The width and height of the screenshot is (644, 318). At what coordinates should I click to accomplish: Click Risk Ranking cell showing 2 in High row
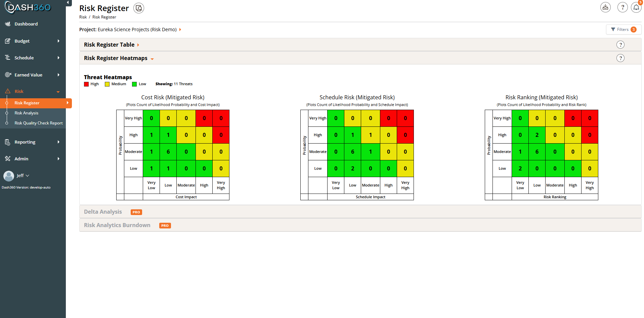[537, 135]
